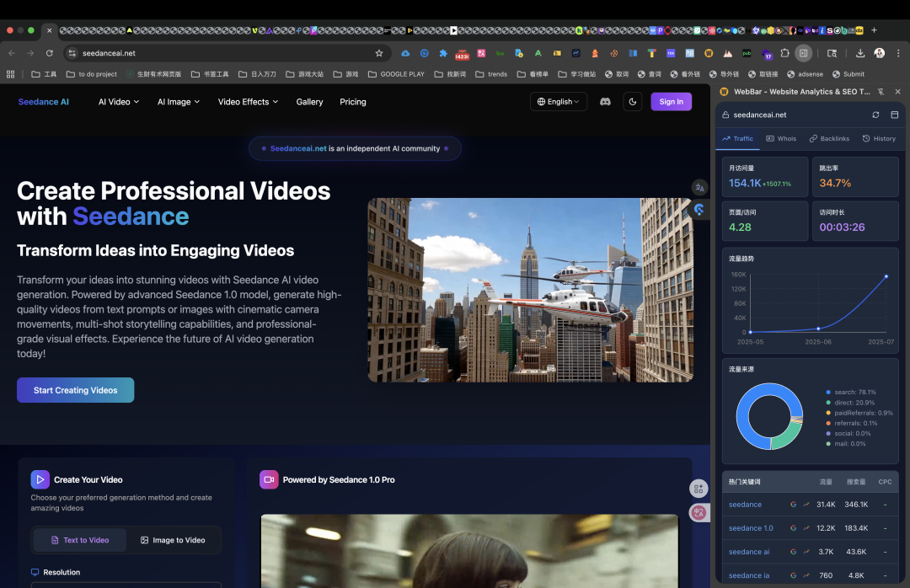Screen dimensions: 910x588
Task: Open the Chrome extensions puzzle icon
Action: tap(784, 53)
